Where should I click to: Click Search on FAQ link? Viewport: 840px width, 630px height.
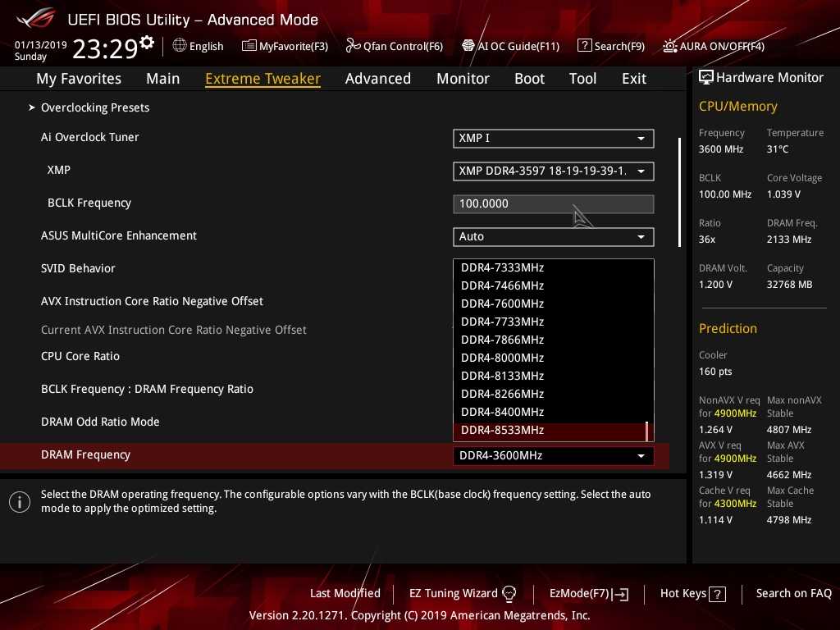point(793,593)
